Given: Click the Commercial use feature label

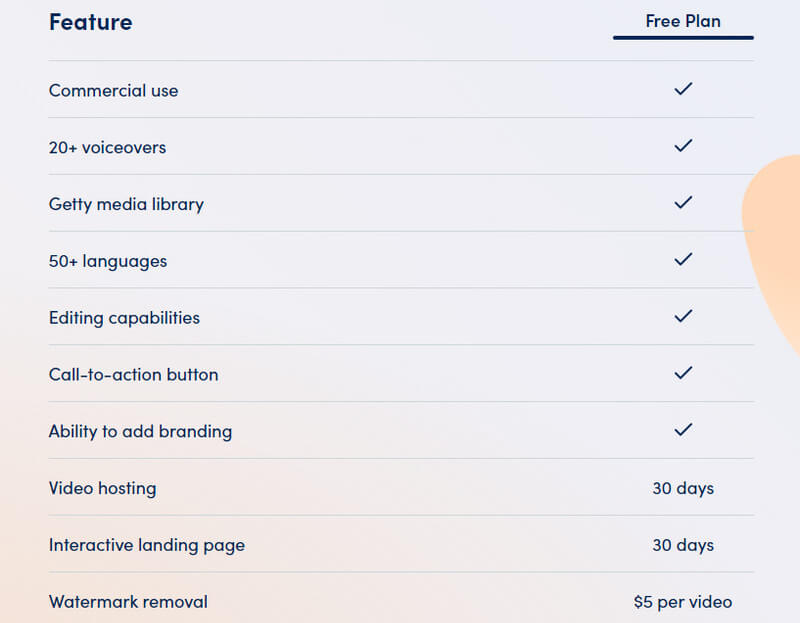Looking at the screenshot, I should pos(113,90).
